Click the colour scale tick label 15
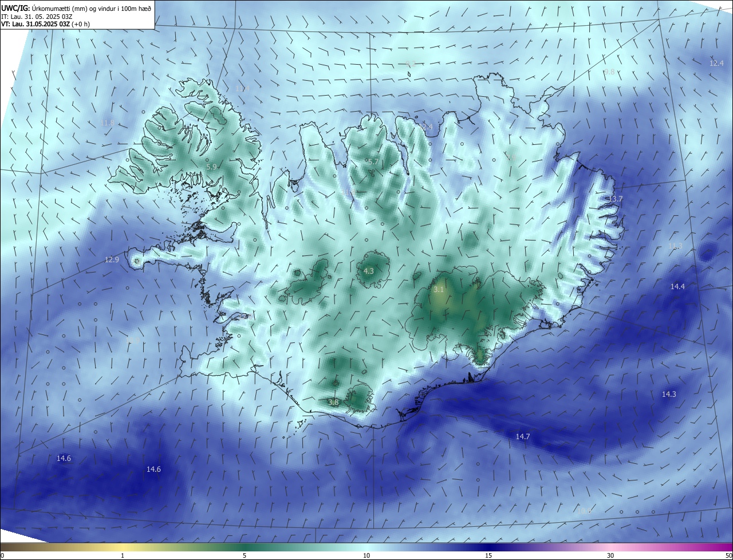733x560 pixels. point(488,555)
